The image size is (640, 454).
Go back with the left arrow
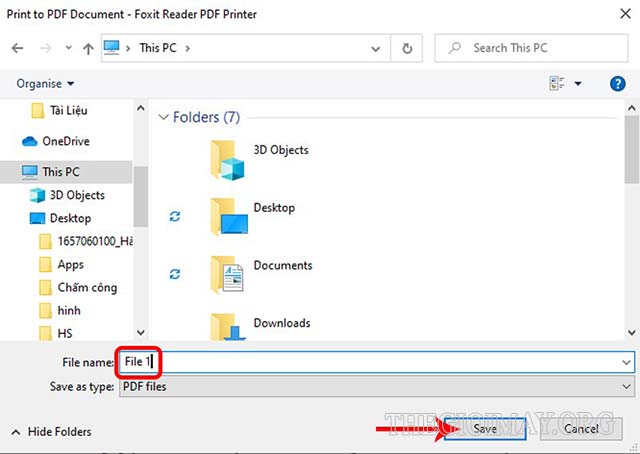tap(17, 48)
